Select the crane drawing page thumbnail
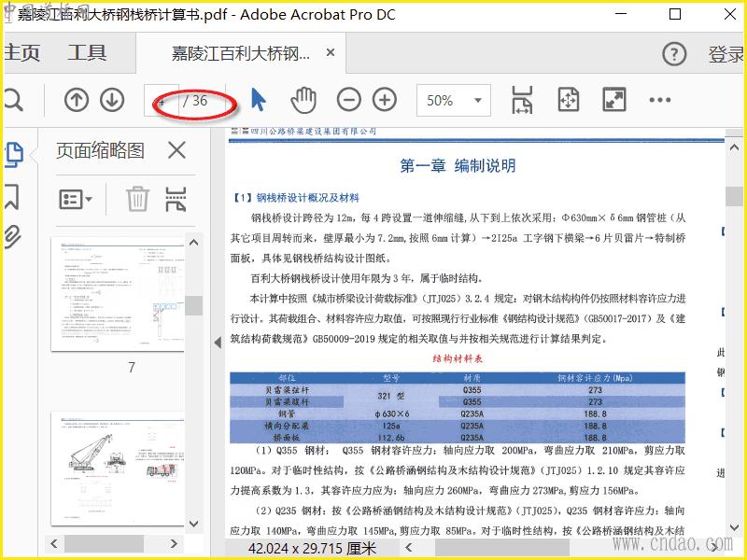 pos(118,469)
